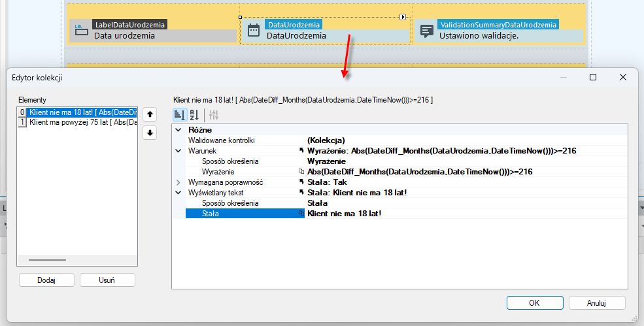Click the Wyrażenie value under Sposób określenia

point(326,161)
